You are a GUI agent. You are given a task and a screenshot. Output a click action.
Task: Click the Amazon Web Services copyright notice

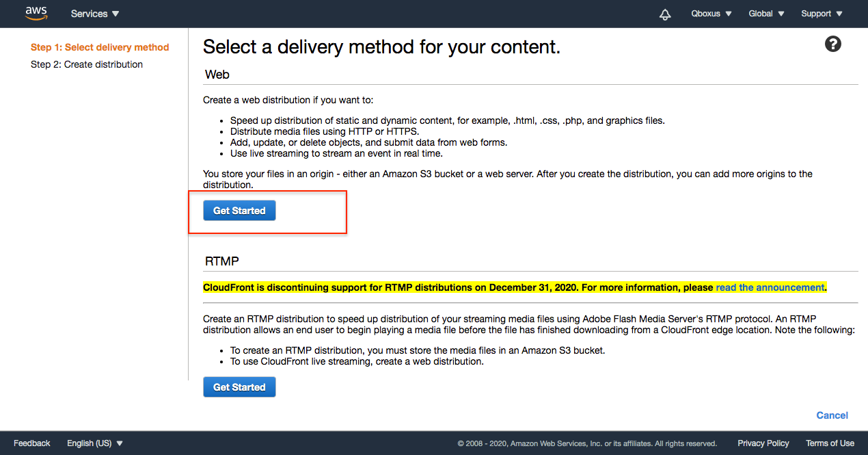(587, 443)
